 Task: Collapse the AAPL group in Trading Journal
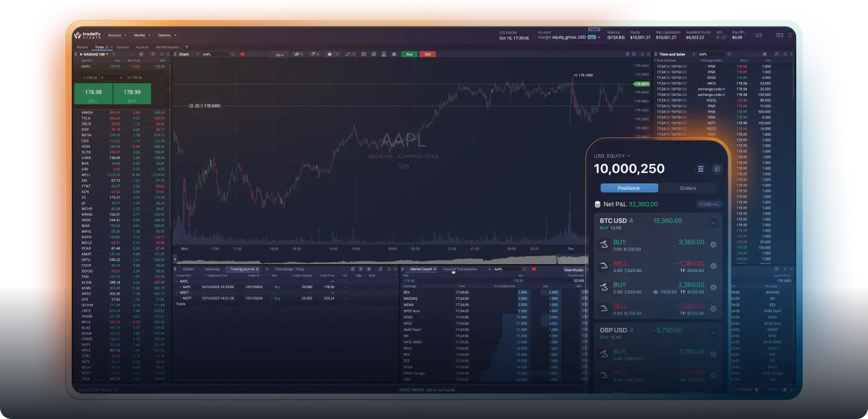point(177,281)
